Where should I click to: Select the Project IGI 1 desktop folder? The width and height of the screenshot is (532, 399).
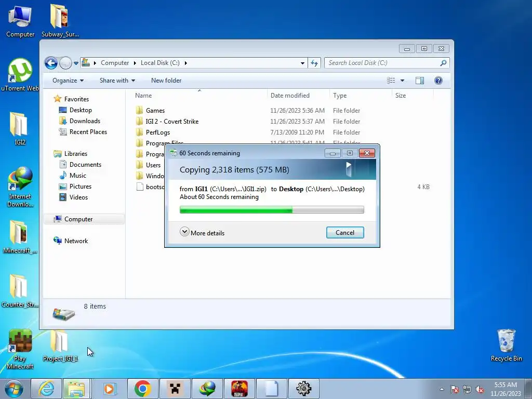[60, 345]
